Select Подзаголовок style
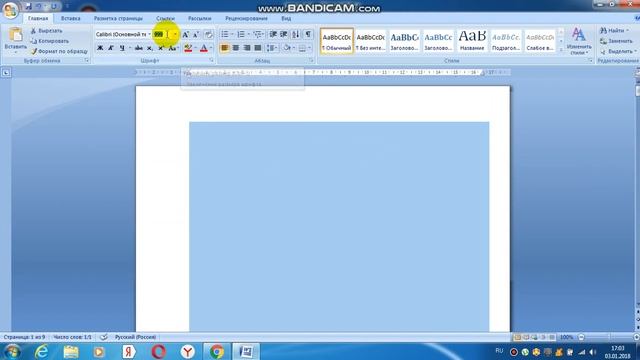This screenshot has width=640, height=360. coord(506,41)
